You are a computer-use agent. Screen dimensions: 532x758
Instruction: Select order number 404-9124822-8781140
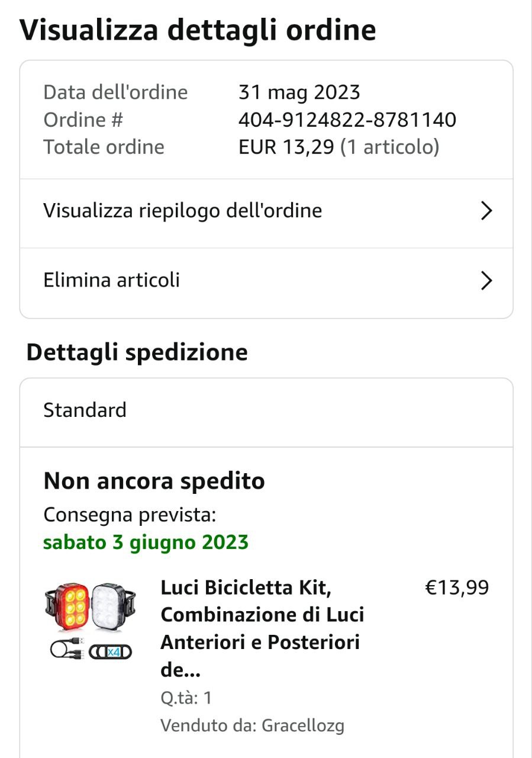(x=347, y=120)
